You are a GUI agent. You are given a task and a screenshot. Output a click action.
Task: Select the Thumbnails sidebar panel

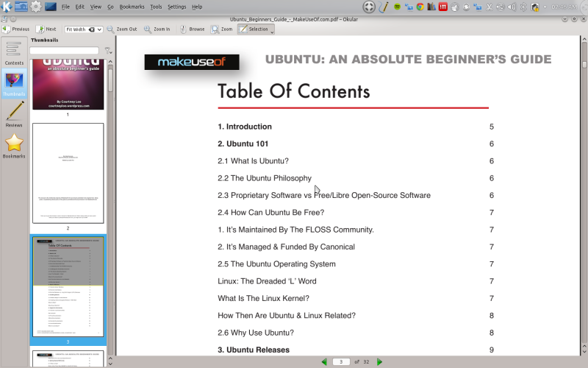(x=14, y=83)
